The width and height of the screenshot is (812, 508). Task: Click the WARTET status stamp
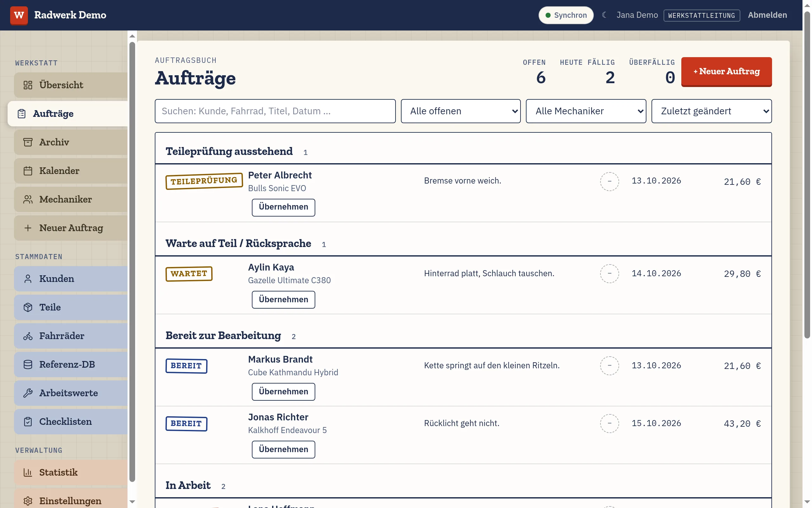pyautogui.click(x=189, y=273)
